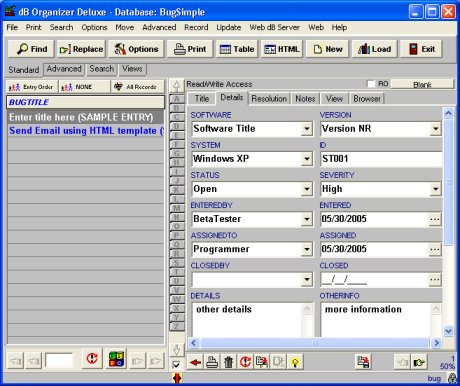Viewport: 460px width, 386px height.
Task: Select the Views tab on the left toolbar
Action: point(132,69)
